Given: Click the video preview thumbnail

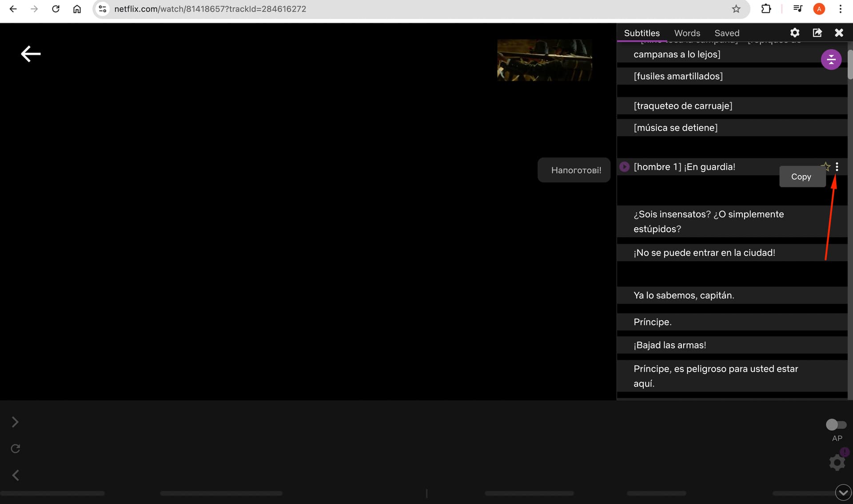Looking at the screenshot, I should [544, 60].
